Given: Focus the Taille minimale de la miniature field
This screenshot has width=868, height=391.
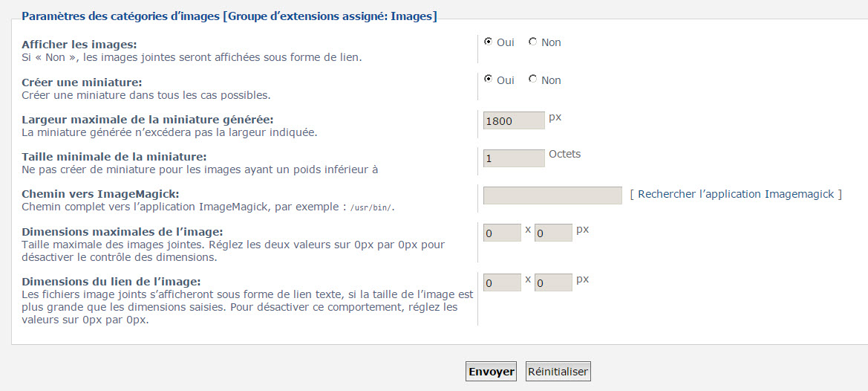Looking at the screenshot, I should pos(514,158).
